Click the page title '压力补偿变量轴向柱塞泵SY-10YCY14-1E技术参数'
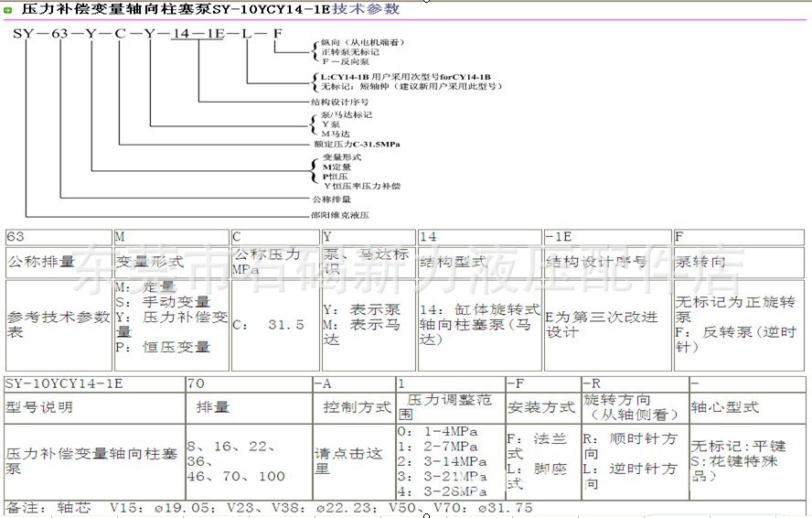 [210, 9]
